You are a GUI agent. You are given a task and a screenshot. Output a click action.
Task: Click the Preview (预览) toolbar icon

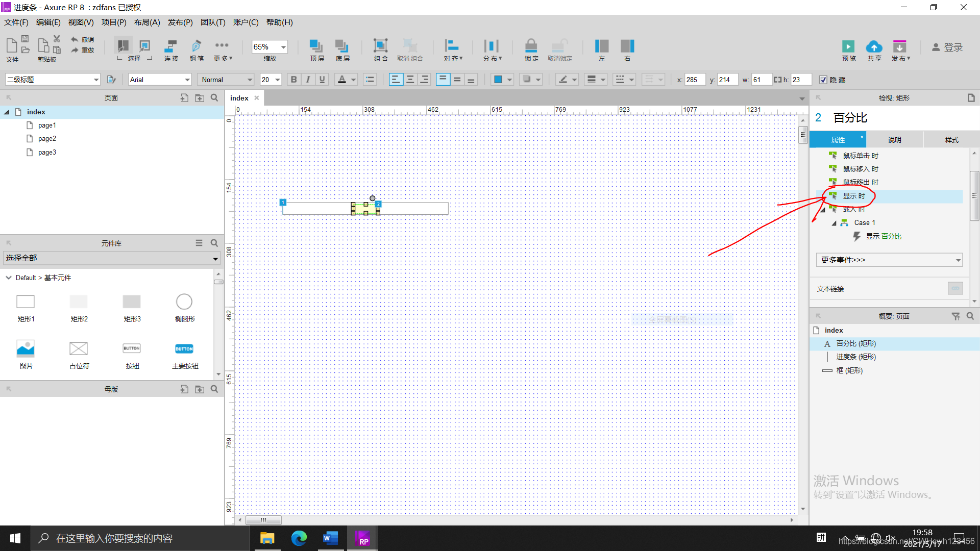[x=848, y=47]
